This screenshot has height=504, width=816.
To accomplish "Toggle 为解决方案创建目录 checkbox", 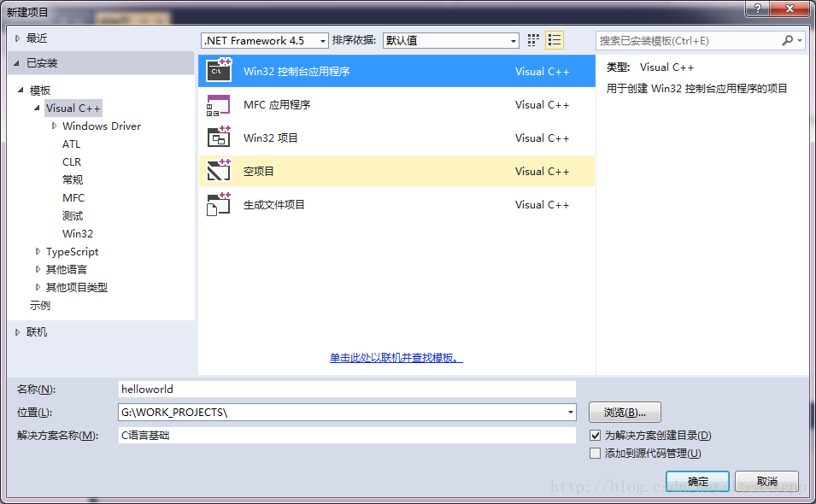I will point(596,436).
